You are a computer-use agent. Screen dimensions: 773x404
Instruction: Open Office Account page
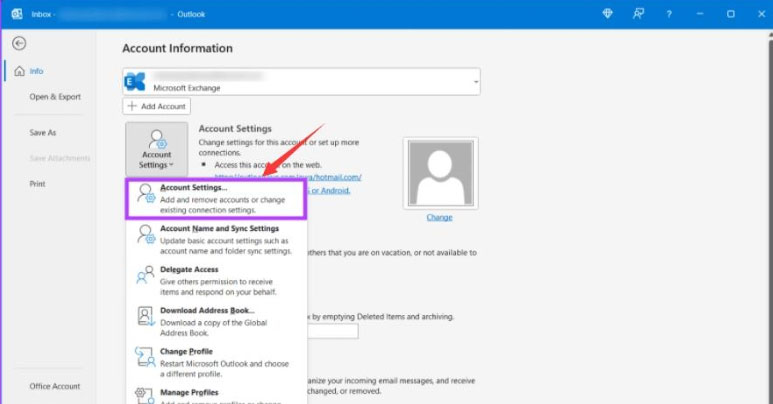[55, 386]
